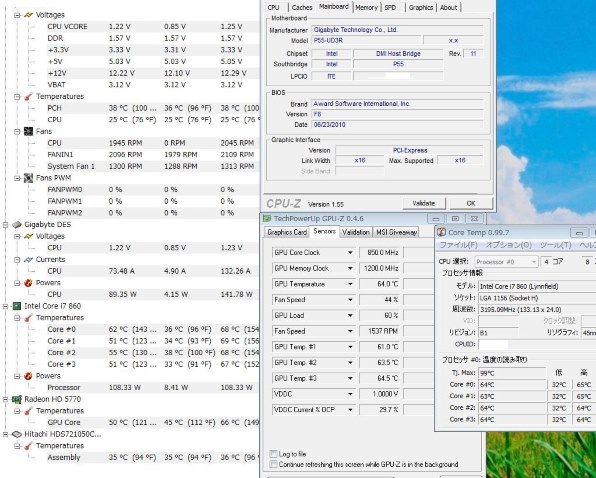Collapse the Currents node under Gigabyte DES
Image resolution: width=596 pixels, height=478 pixels.
(17, 260)
